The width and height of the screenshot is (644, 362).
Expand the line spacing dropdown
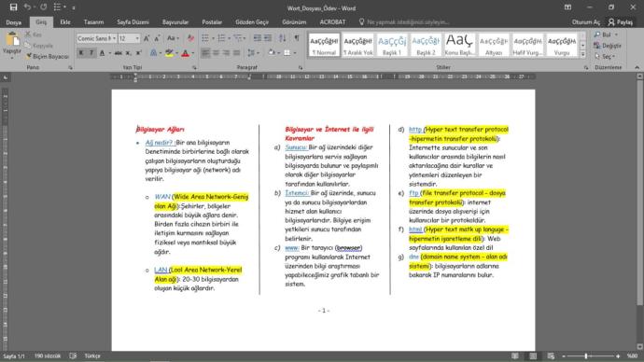point(253,53)
